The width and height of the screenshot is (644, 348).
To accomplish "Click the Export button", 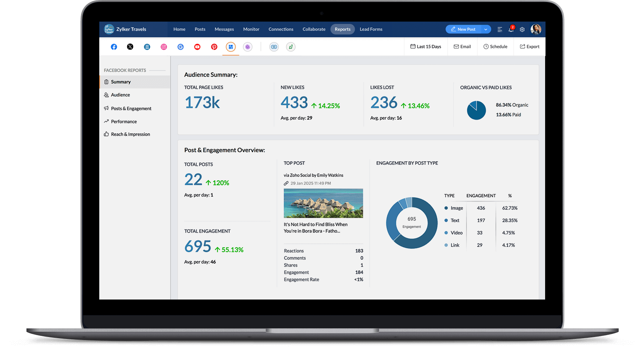I will click(x=530, y=46).
